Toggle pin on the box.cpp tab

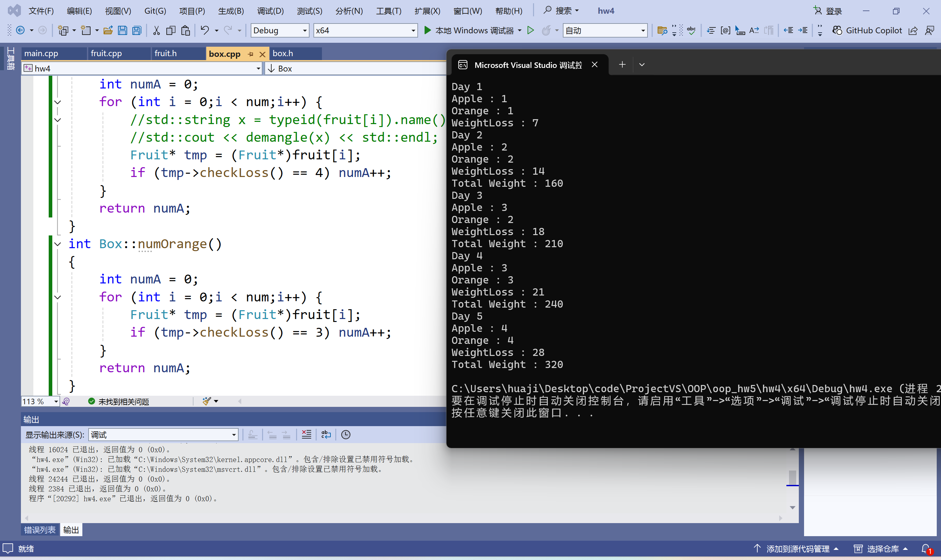[x=250, y=54]
